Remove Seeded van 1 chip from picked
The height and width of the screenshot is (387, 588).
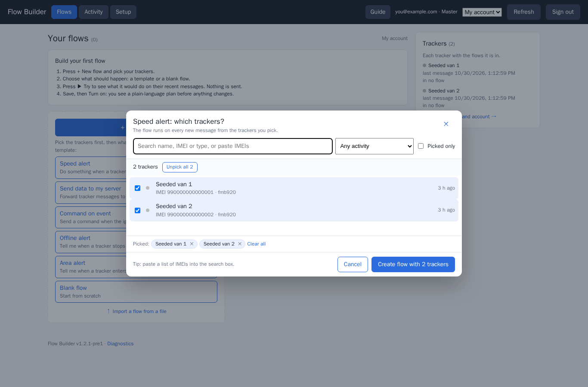(192, 244)
